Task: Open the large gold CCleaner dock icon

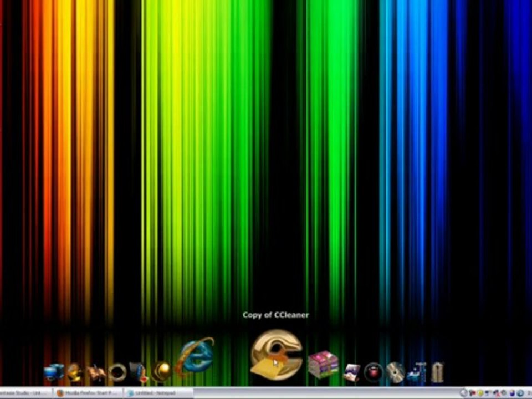Action: pos(277,355)
